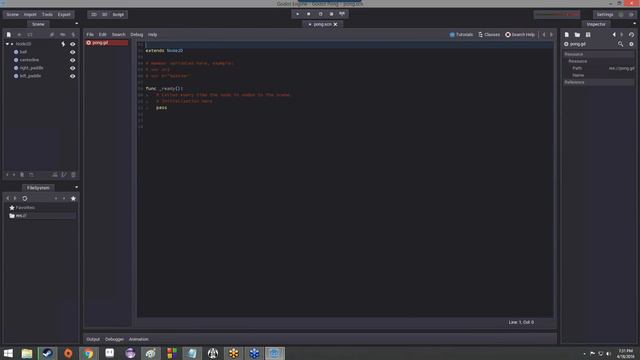640x360 pixels.
Task: Go to next object in Inspector history
Action: (622, 35)
